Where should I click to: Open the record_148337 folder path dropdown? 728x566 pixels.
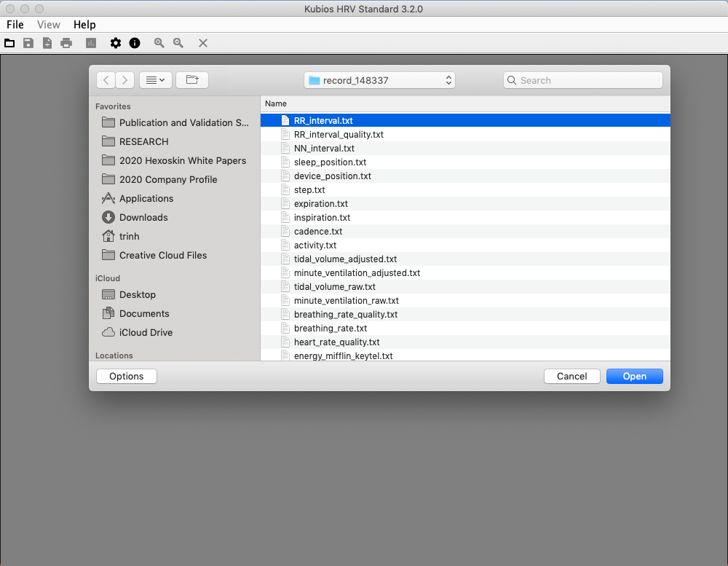379,80
